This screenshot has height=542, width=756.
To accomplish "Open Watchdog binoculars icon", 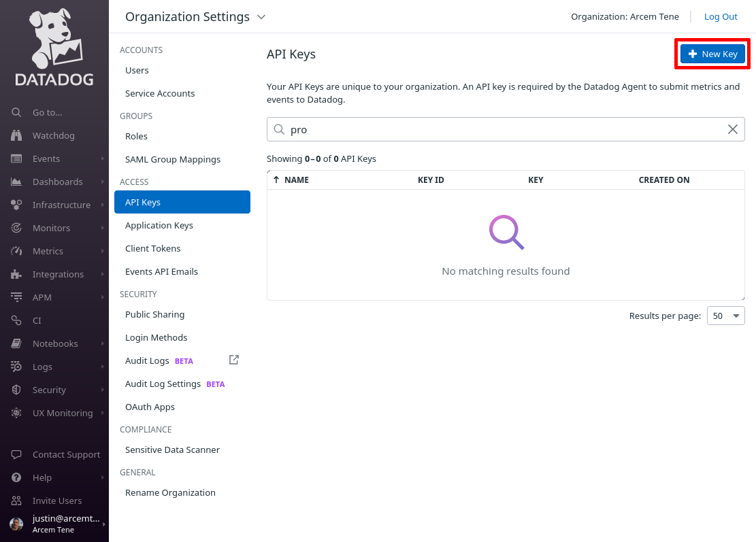I will tap(16, 135).
